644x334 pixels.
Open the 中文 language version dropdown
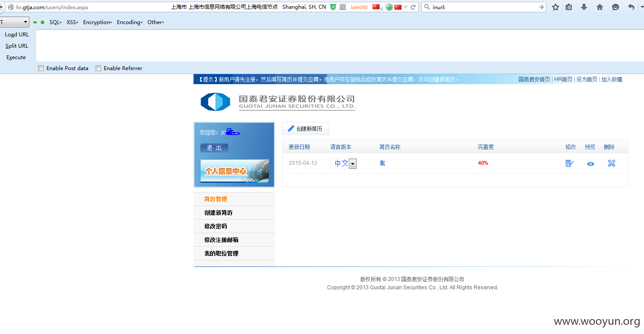point(343,163)
